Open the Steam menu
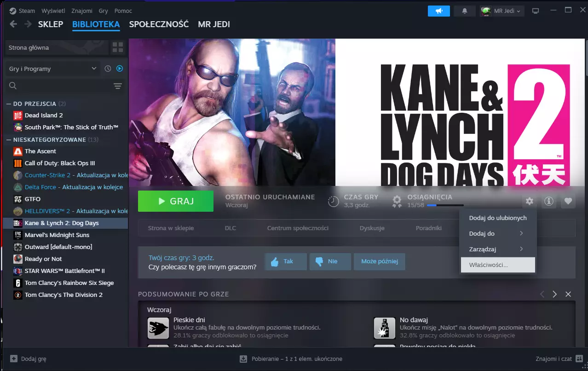 27,11
